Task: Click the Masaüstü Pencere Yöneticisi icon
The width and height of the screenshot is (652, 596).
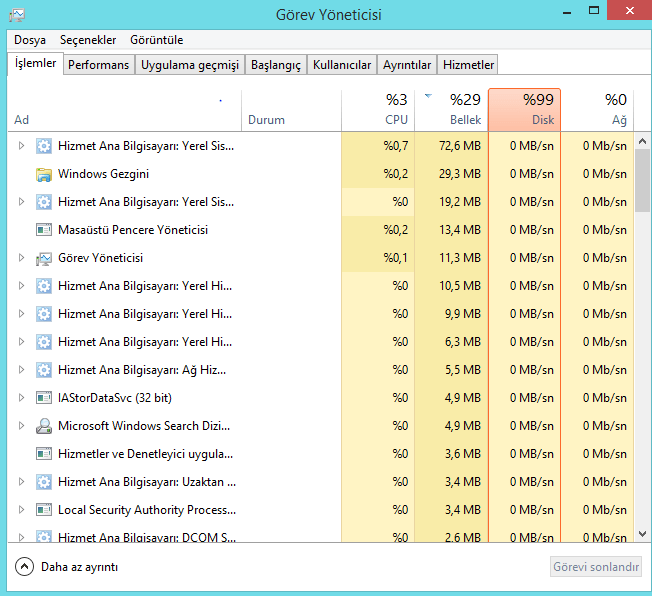Action: 44,230
